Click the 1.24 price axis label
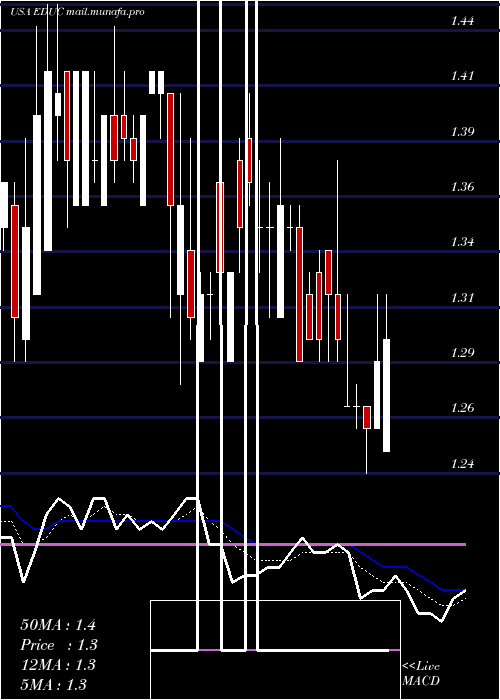Image resolution: width=500 pixels, height=700 pixels. [x=462, y=463]
